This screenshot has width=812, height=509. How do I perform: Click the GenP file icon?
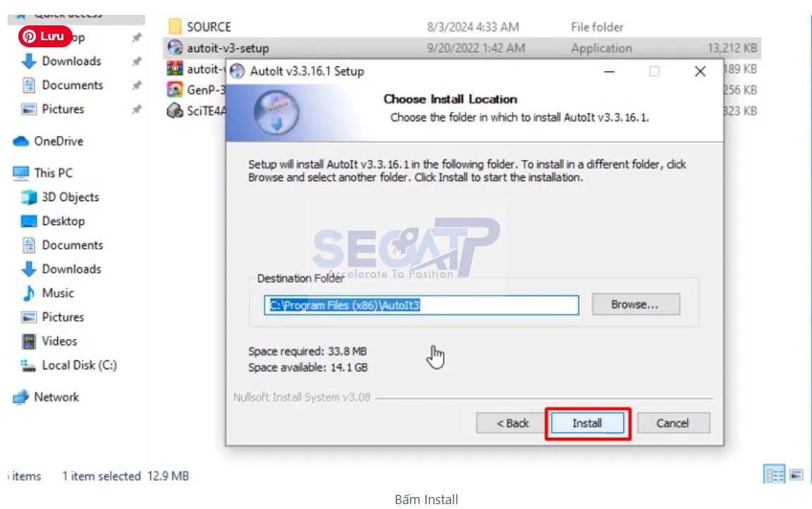(x=175, y=90)
